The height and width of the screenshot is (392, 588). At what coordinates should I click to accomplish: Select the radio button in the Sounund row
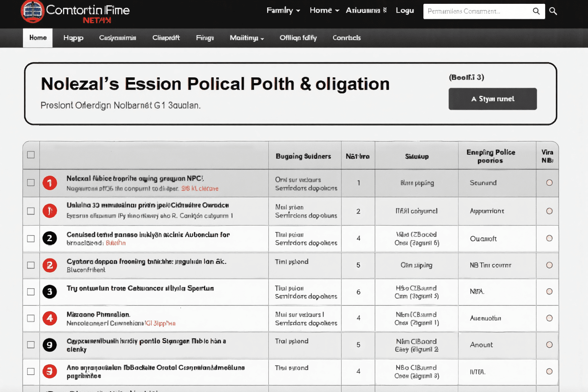coord(549,183)
